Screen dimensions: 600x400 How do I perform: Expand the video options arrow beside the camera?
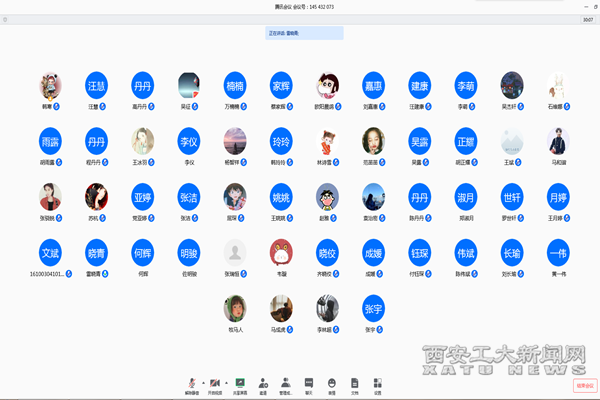tap(227, 382)
